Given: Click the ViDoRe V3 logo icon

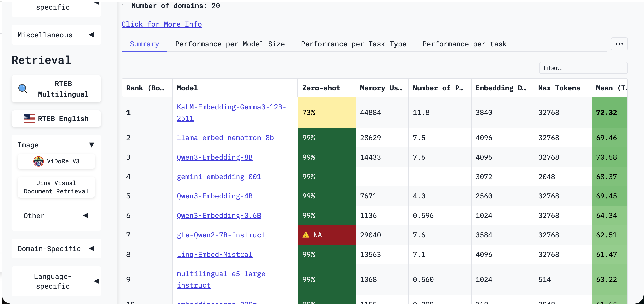Looking at the screenshot, I should coord(38,161).
